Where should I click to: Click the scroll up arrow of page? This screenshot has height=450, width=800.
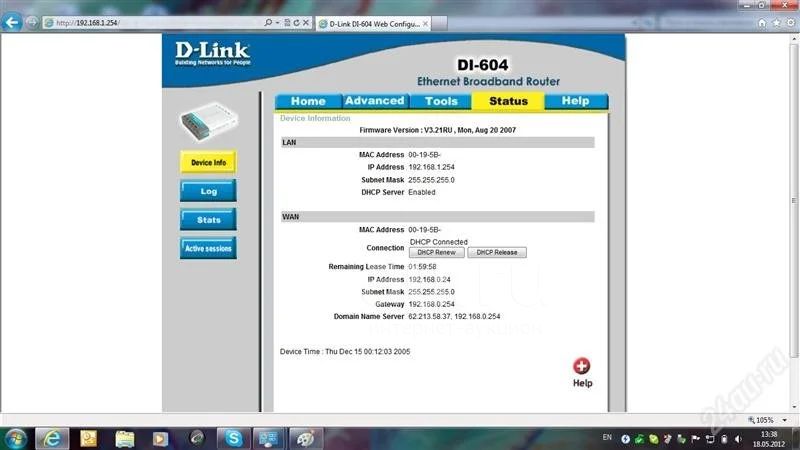794,38
